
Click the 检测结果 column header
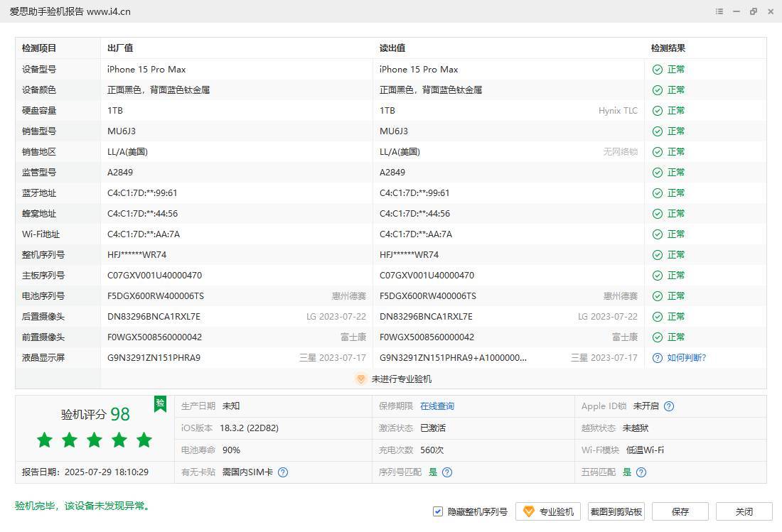coord(668,48)
